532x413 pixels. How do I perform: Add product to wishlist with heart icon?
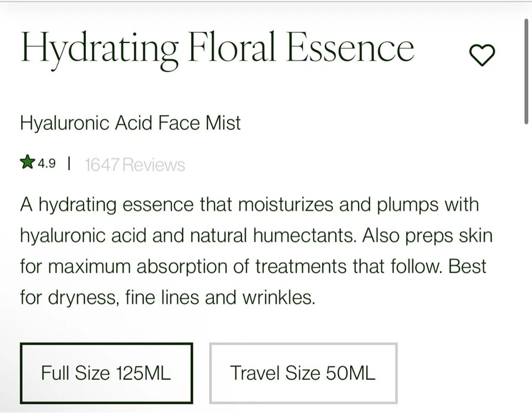(482, 54)
